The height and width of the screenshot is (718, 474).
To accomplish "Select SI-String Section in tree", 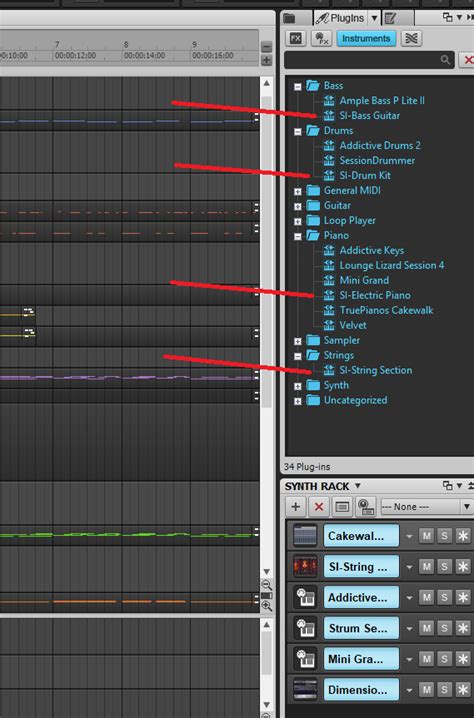I will click(x=376, y=370).
